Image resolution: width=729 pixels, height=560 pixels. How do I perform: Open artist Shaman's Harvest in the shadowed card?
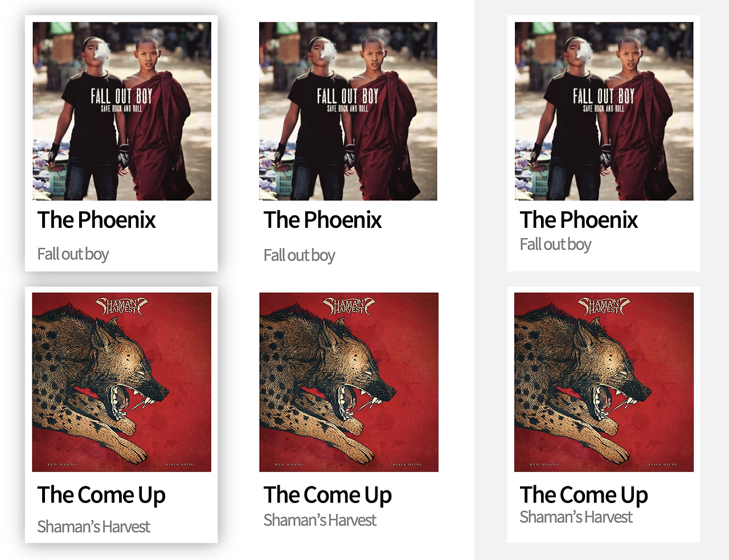pos(93,527)
